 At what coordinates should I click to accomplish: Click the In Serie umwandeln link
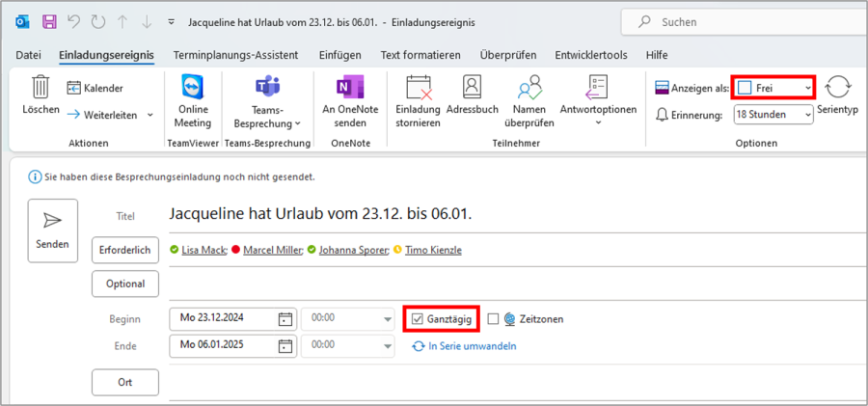coord(464,346)
